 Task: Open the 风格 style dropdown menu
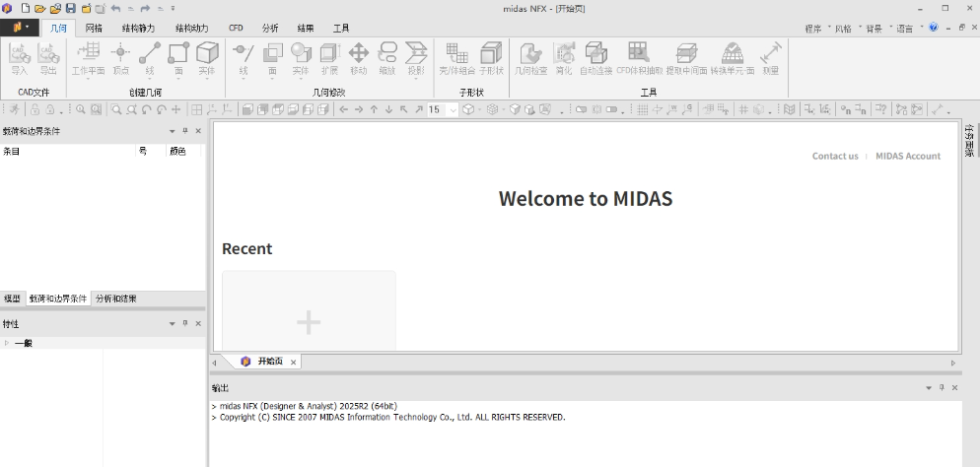point(847,29)
